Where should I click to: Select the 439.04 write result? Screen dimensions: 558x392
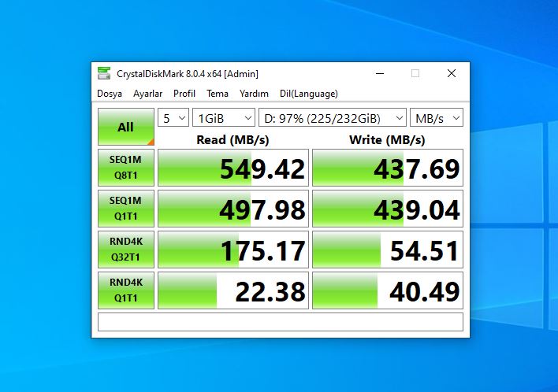click(x=388, y=209)
